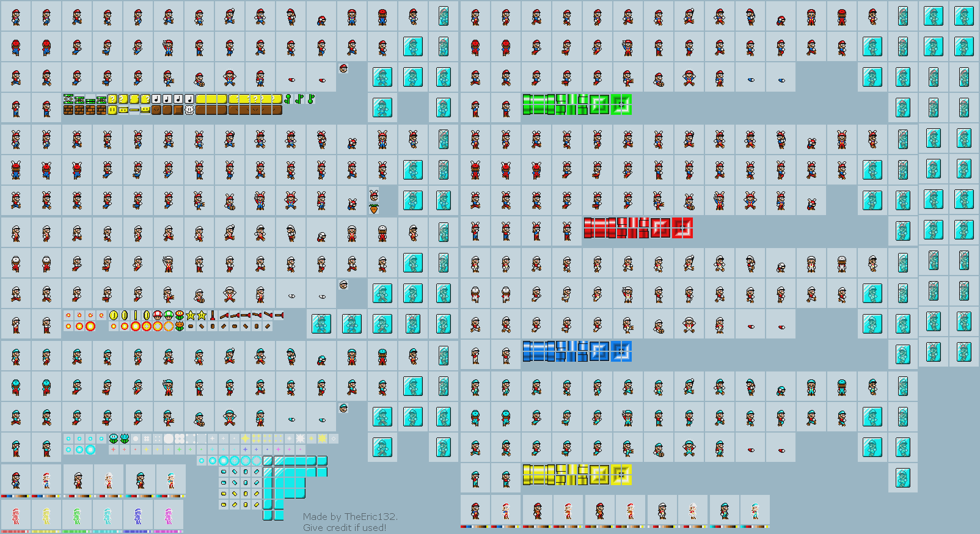
Task: Pick the upright red hammer sprite
Action: click(212, 315)
